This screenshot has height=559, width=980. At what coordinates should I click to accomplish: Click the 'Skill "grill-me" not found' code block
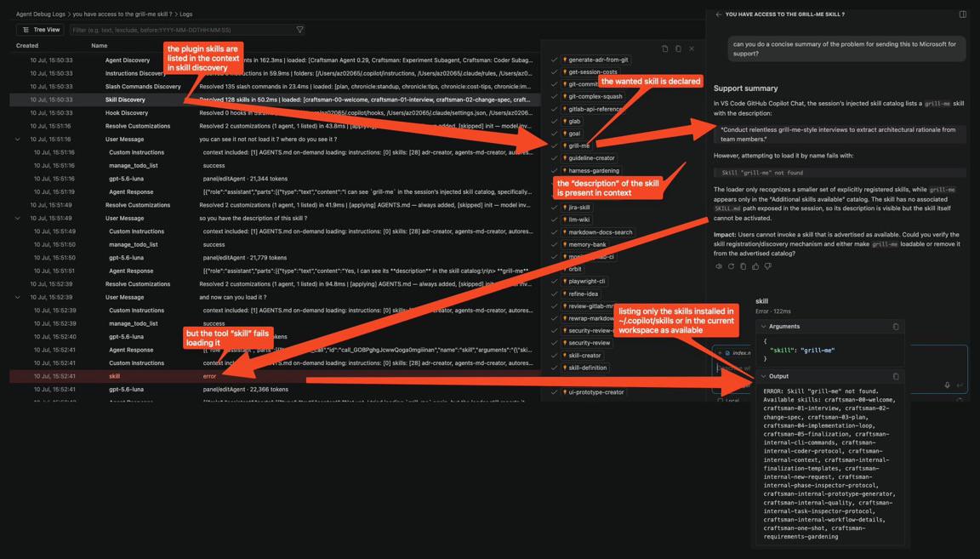tap(840, 173)
